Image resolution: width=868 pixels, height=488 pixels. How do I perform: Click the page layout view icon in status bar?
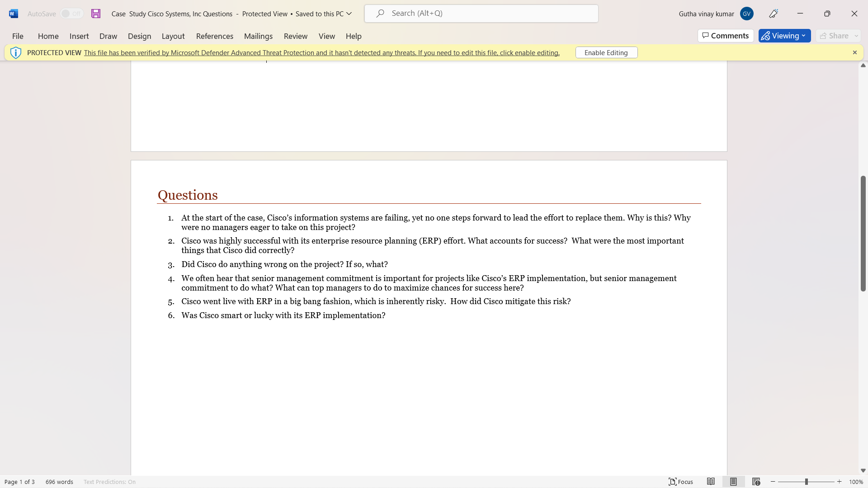pos(734,481)
